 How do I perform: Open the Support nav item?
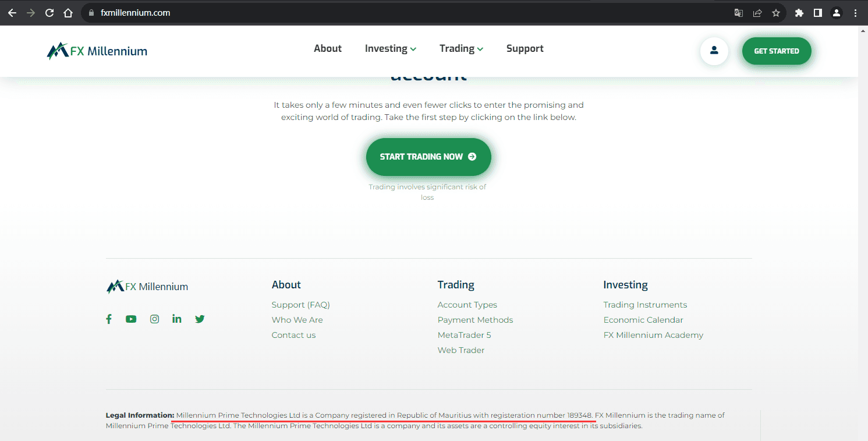(525, 48)
